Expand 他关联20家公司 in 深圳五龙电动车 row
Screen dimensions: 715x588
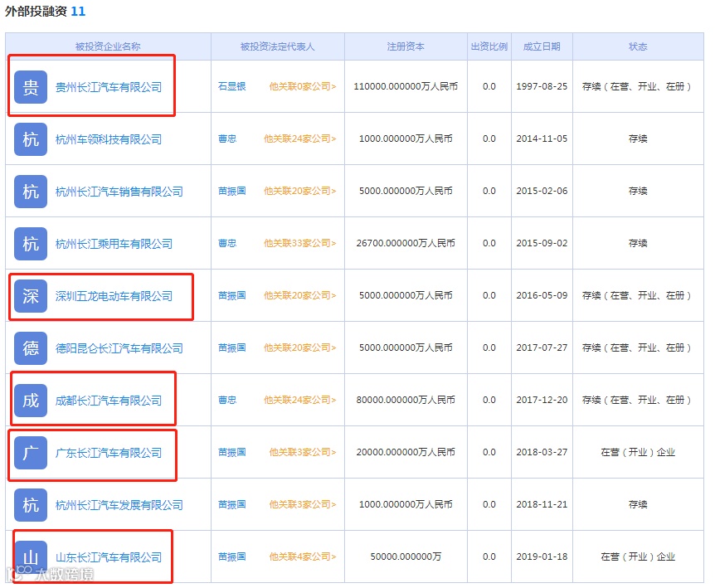click(299, 295)
